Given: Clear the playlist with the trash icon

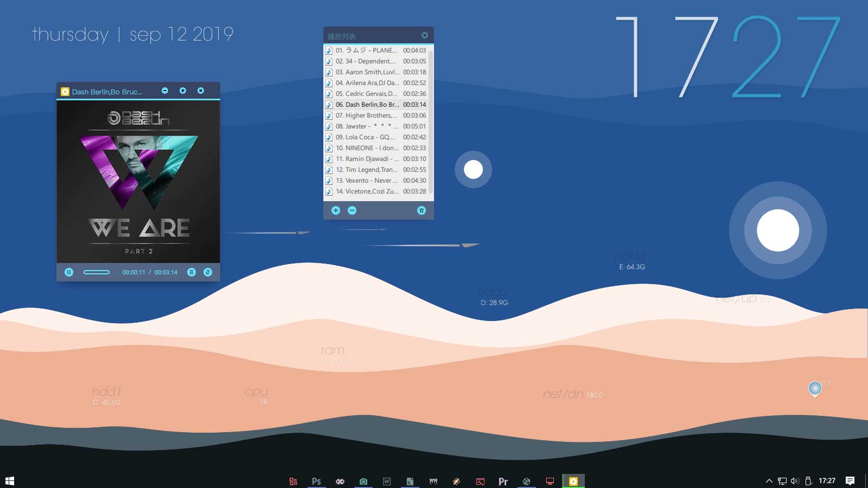Looking at the screenshot, I should (422, 210).
